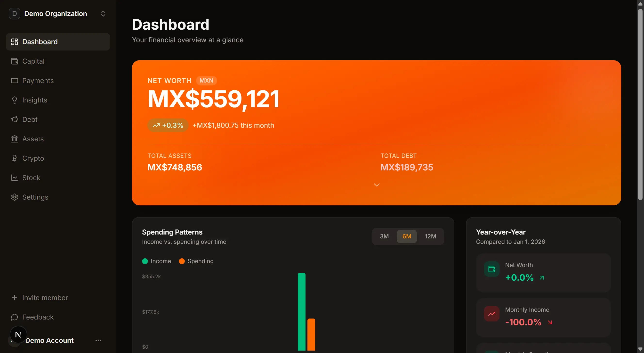644x353 pixels.
Task: Click the Monthly Income -100.0% value
Action: click(523, 322)
